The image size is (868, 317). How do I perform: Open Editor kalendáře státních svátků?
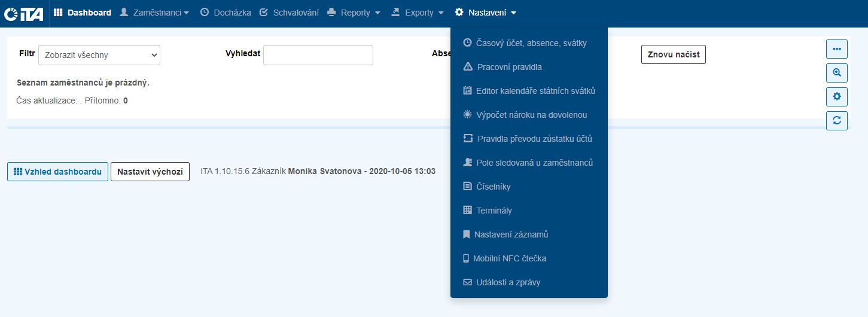[x=535, y=91]
